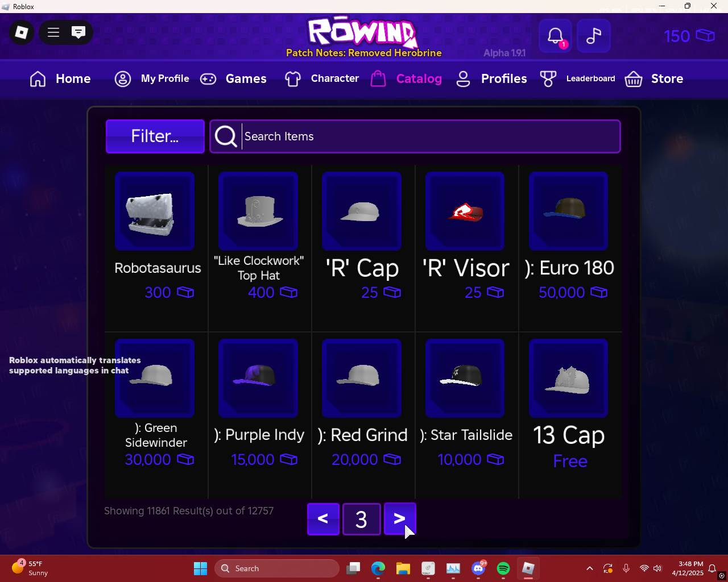Open the My Profile tab
This screenshot has height=582, width=728.
pyautogui.click(x=152, y=78)
